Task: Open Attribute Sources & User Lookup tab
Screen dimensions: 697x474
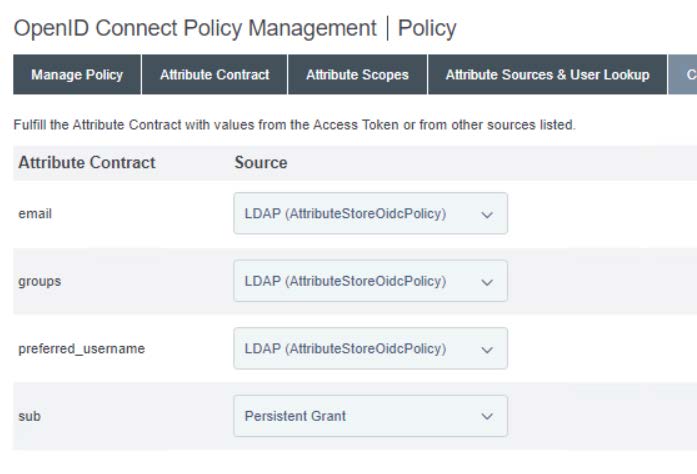Action: click(x=547, y=75)
